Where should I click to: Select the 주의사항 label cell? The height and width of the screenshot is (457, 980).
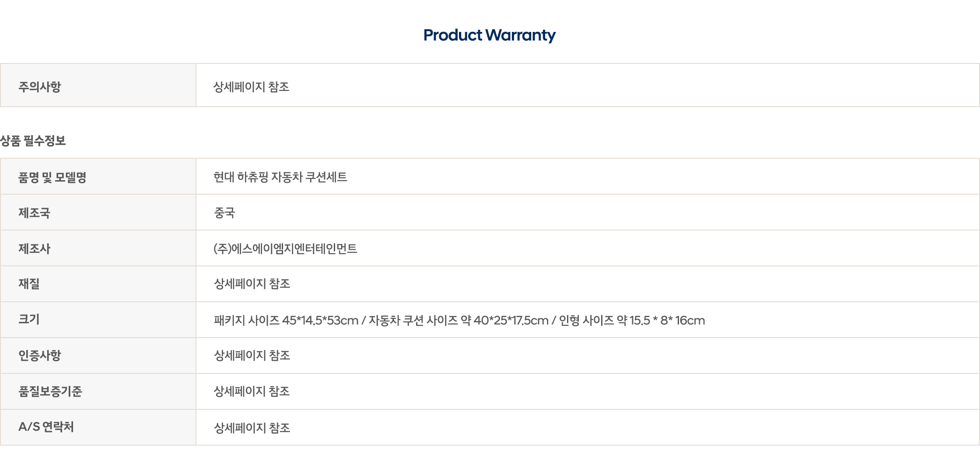coord(98,85)
